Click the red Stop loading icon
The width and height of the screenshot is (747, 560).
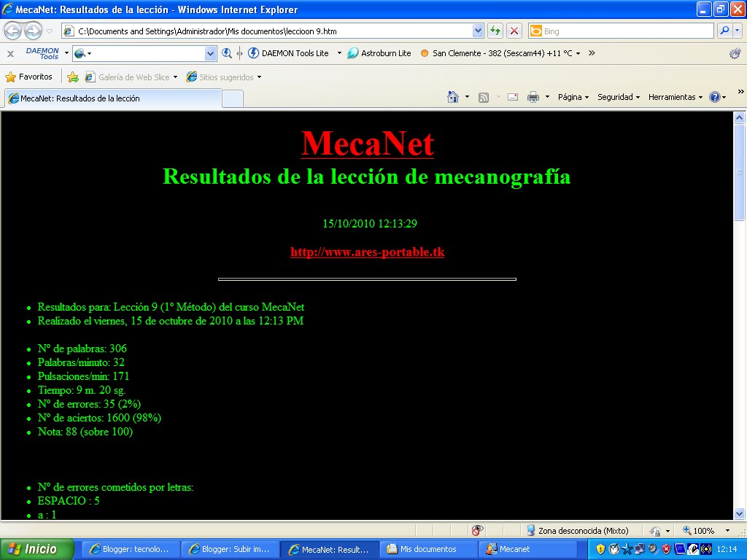tap(514, 31)
